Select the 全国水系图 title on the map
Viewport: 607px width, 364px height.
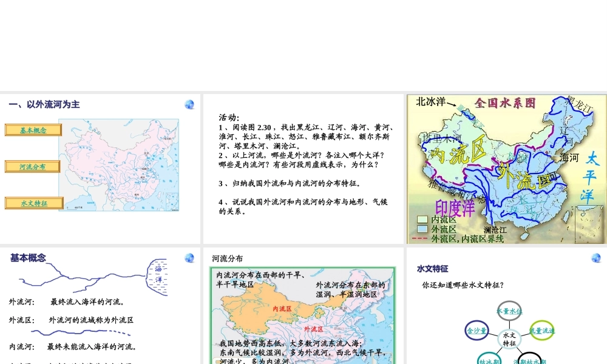click(505, 103)
